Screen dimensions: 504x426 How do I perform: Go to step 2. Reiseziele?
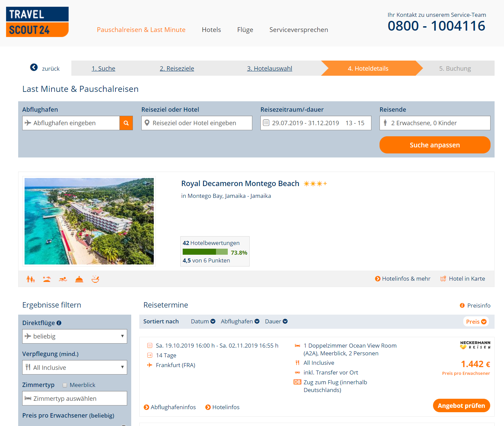[177, 68]
